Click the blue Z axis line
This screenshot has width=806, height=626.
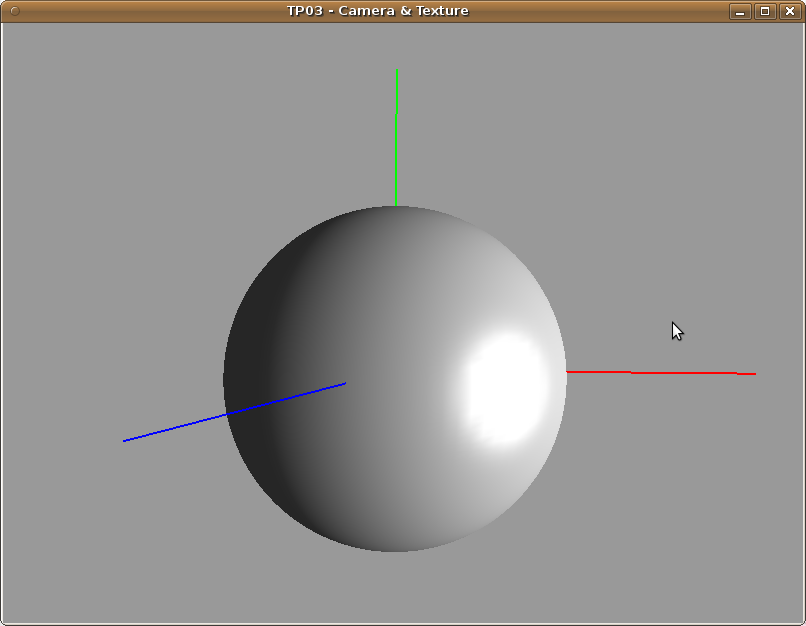[x=234, y=412]
